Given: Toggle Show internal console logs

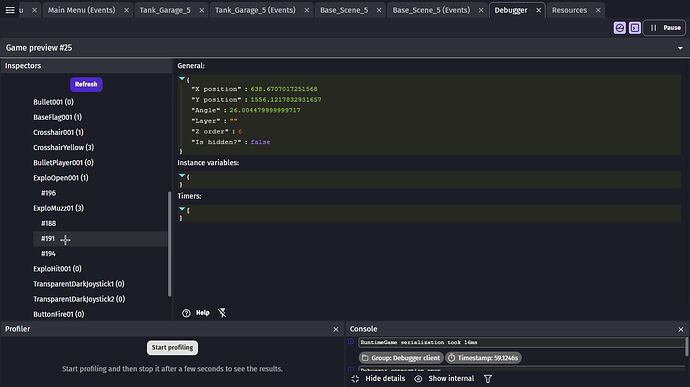Looking at the screenshot, I should click(x=444, y=379).
